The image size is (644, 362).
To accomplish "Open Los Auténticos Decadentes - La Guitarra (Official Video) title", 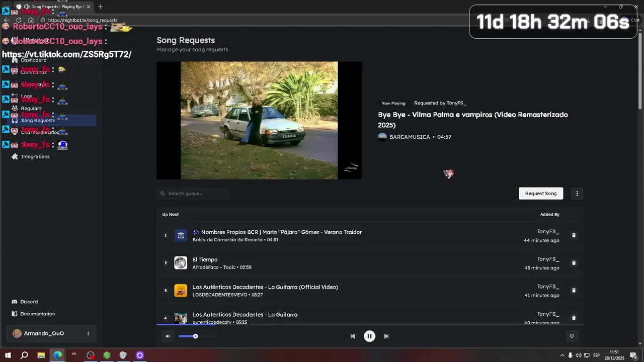I will point(265,287).
